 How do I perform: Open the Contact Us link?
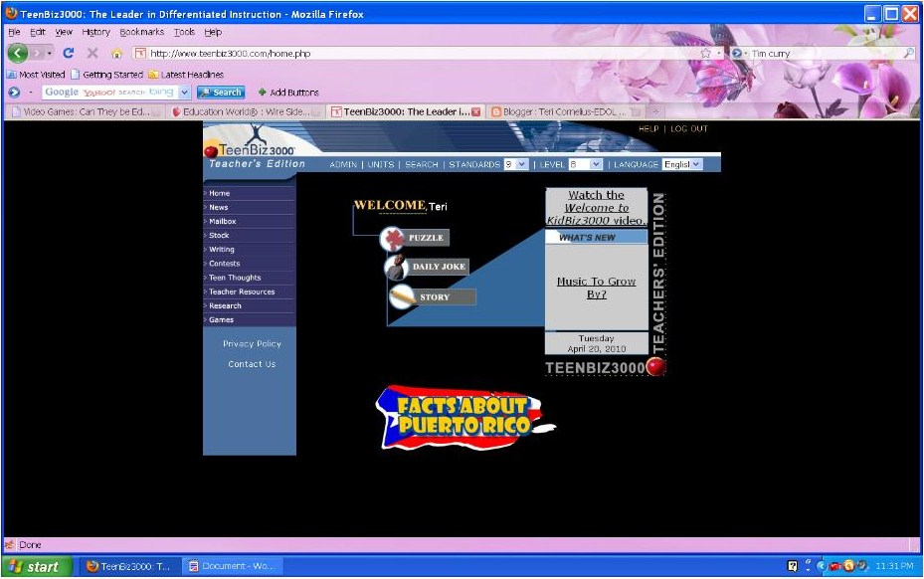coord(252,364)
